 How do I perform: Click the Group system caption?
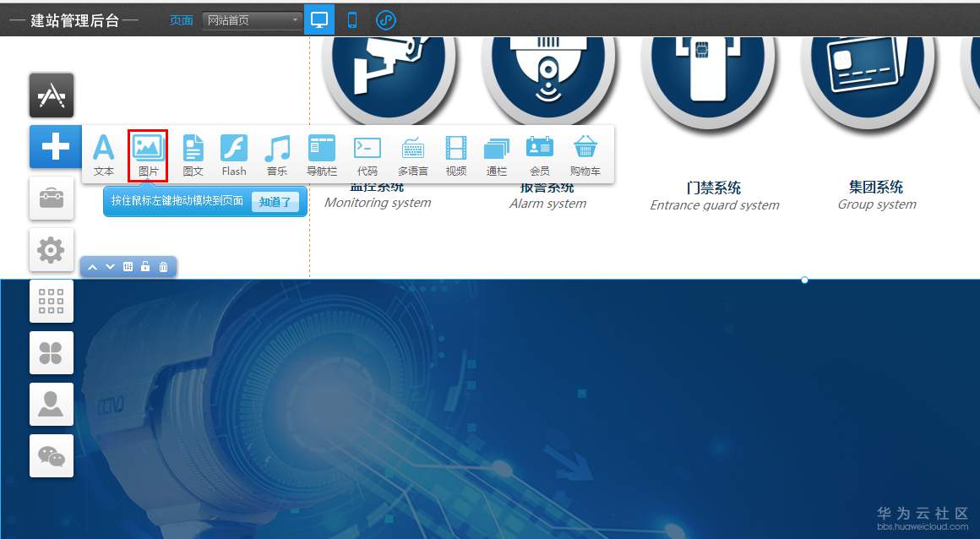tap(877, 204)
